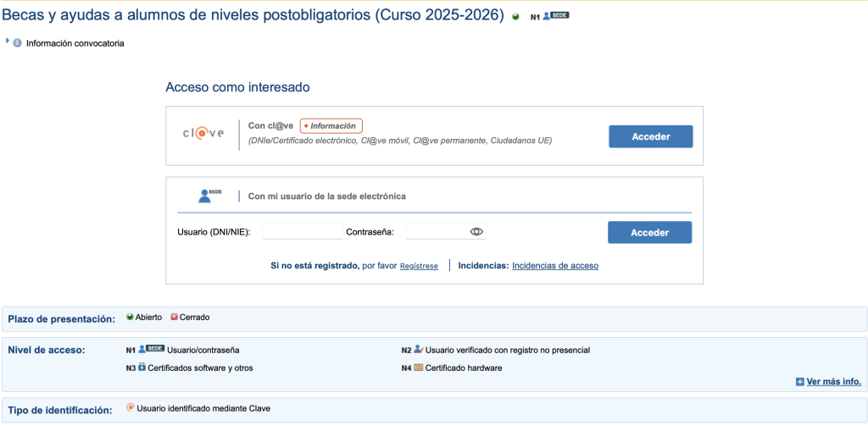This screenshot has width=868, height=426.
Task: Click the green open-status icon next to title
Action: pos(516,17)
